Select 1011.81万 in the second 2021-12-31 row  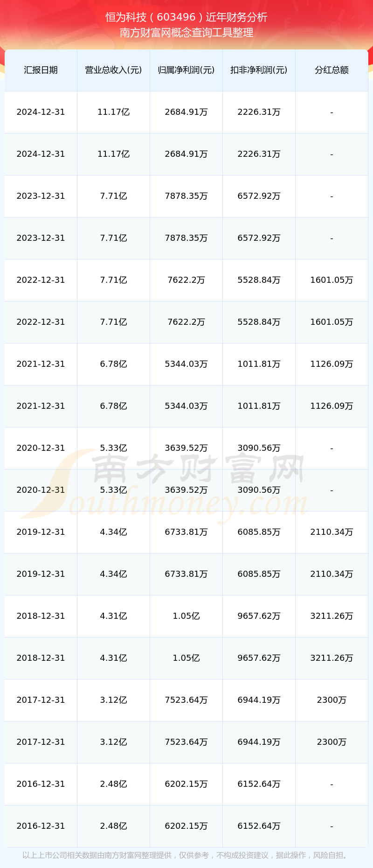259,406
